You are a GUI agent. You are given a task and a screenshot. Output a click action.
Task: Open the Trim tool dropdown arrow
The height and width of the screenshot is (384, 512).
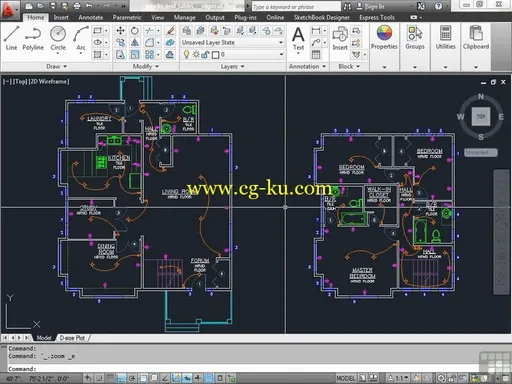click(158, 31)
